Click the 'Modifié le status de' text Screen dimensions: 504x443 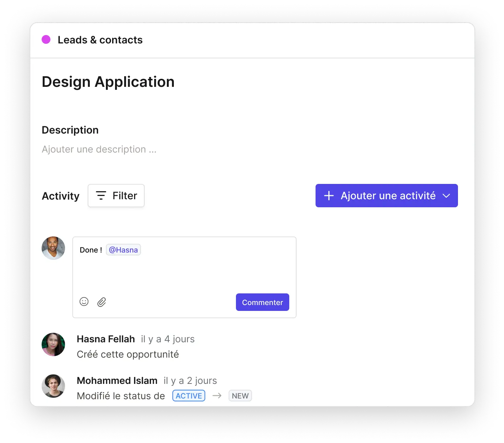[x=121, y=396]
